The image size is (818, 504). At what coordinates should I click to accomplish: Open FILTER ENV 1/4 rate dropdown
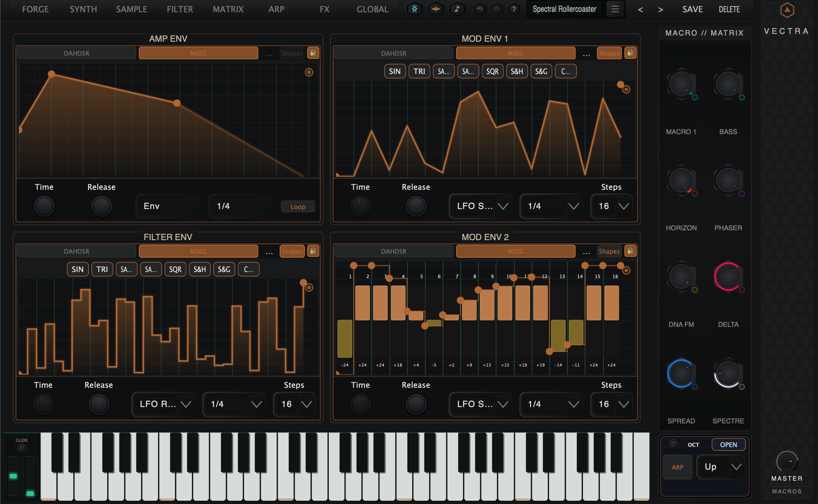tap(234, 404)
